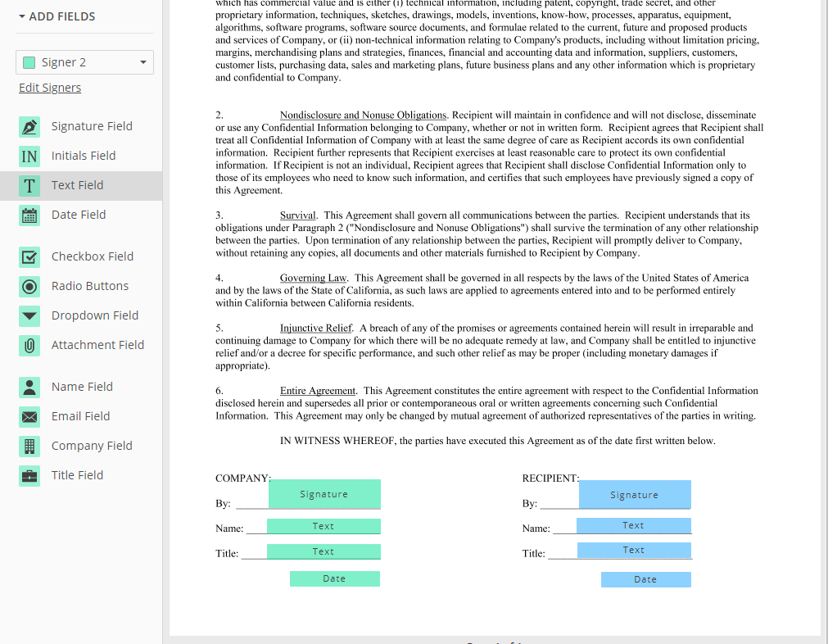Click the Dropdown Field label
Viewport: 828px width, 644px height.
(x=95, y=316)
